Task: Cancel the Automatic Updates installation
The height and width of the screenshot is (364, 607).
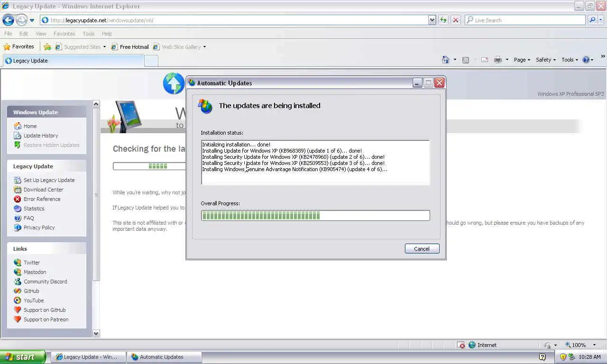Action: [422, 249]
